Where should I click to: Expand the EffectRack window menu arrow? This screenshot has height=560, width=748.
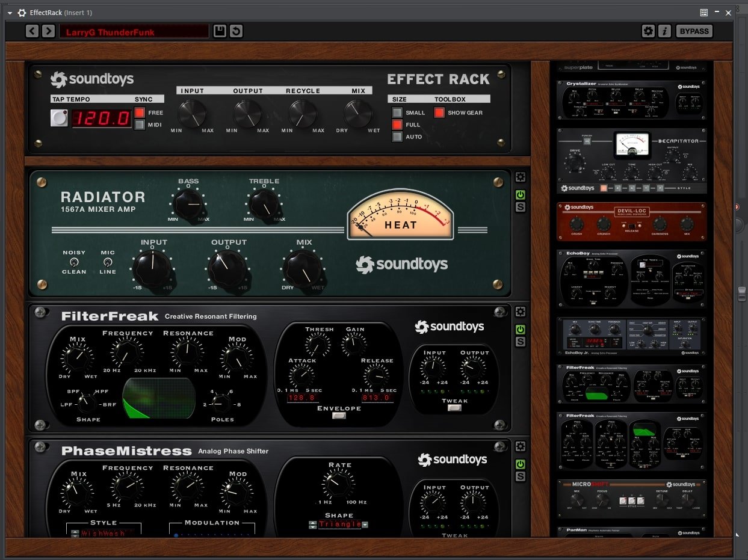click(10, 13)
